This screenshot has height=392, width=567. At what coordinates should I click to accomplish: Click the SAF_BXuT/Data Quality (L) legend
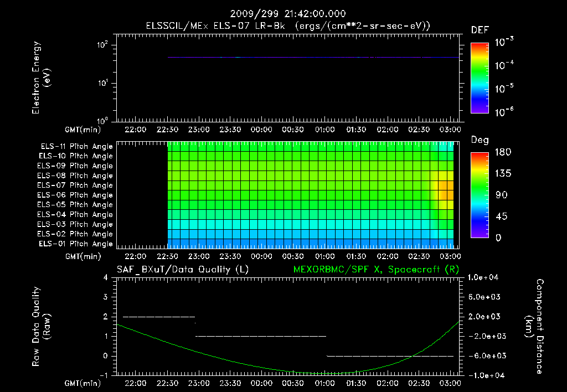click(183, 270)
